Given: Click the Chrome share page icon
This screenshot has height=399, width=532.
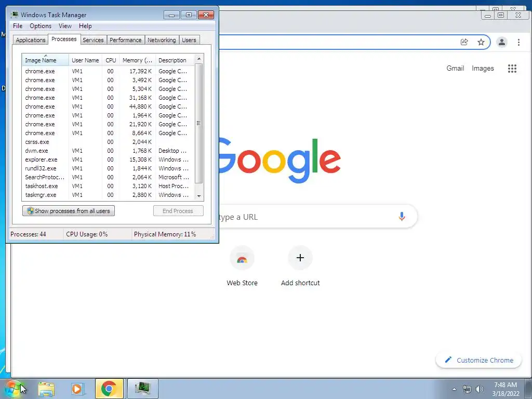Looking at the screenshot, I should click(464, 42).
